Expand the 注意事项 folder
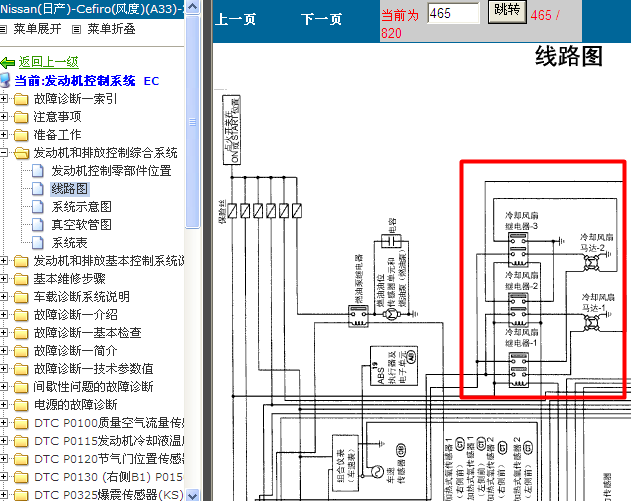 (4, 117)
